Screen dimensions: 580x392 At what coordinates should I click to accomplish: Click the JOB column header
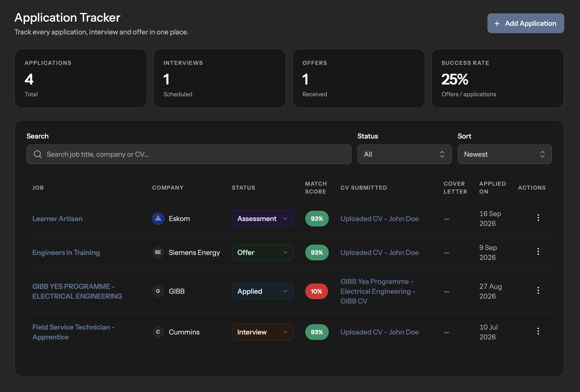coord(38,187)
